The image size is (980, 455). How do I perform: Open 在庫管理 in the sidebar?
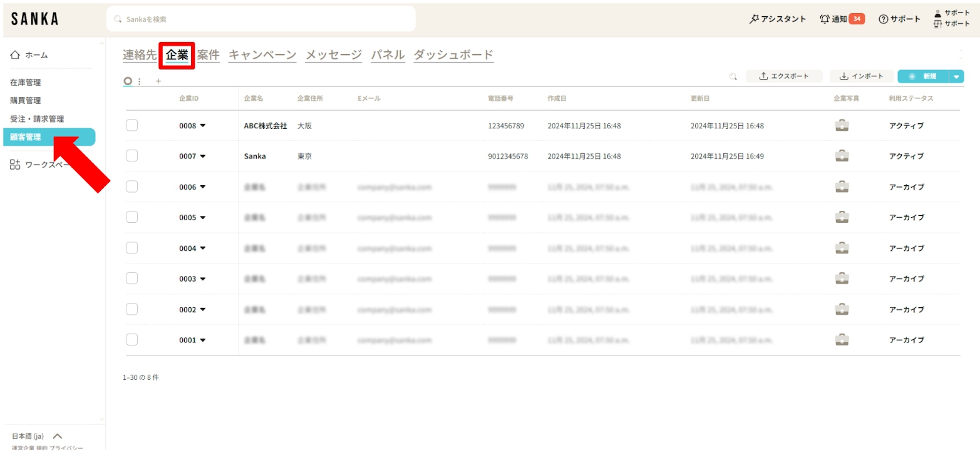tap(26, 82)
